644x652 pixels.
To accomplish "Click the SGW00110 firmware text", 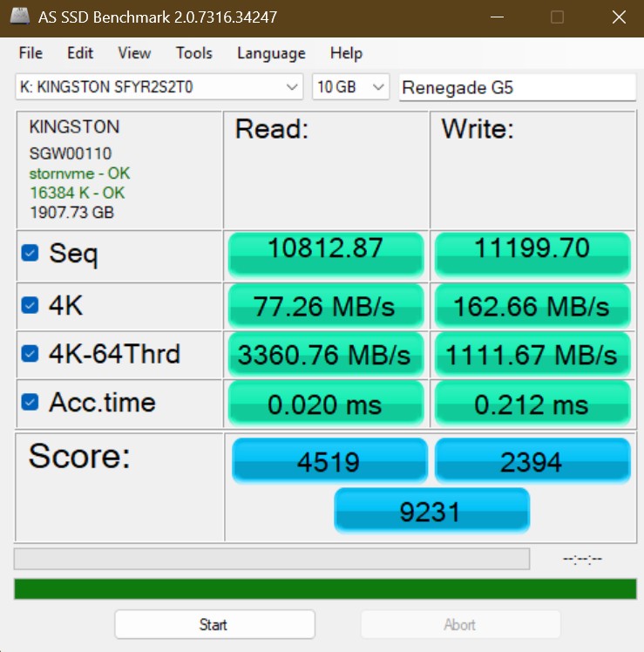I will (x=71, y=153).
